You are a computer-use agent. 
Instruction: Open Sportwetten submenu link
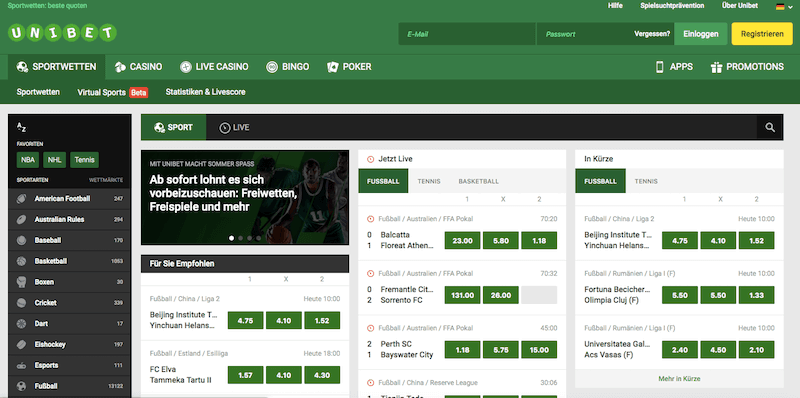coord(38,92)
